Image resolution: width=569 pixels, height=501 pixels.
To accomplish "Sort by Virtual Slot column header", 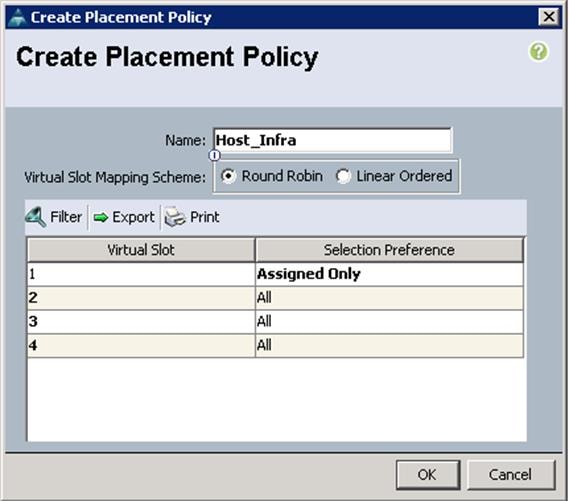I will (141, 250).
